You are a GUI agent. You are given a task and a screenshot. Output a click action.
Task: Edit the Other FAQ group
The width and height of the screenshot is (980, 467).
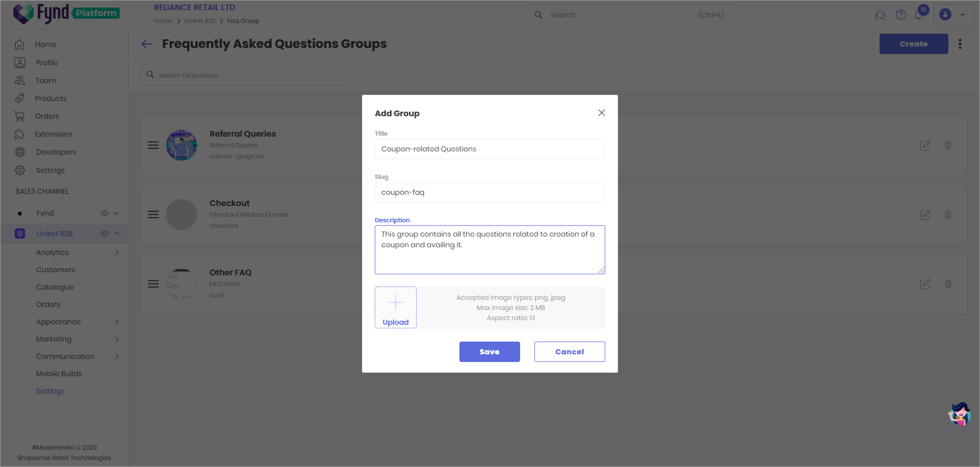tap(925, 284)
